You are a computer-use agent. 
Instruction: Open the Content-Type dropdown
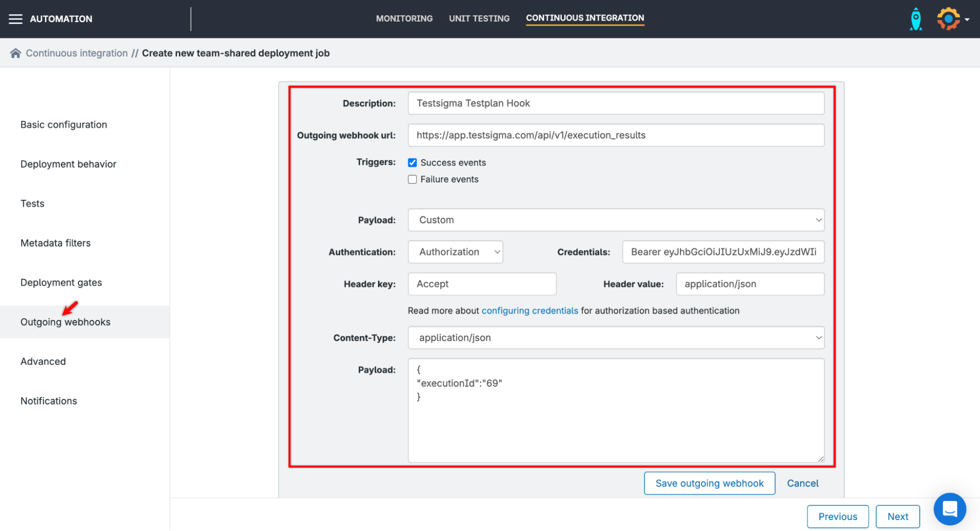(615, 337)
